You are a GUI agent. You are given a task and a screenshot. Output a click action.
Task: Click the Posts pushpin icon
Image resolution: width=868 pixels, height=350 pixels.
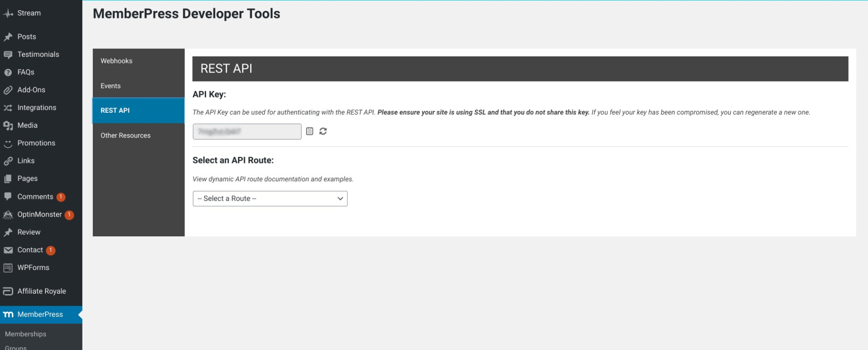8,36
